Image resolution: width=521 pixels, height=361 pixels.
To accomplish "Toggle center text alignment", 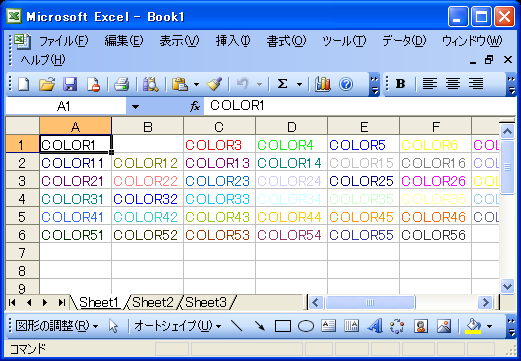I will pyautogui.click(x=453, y=84).
